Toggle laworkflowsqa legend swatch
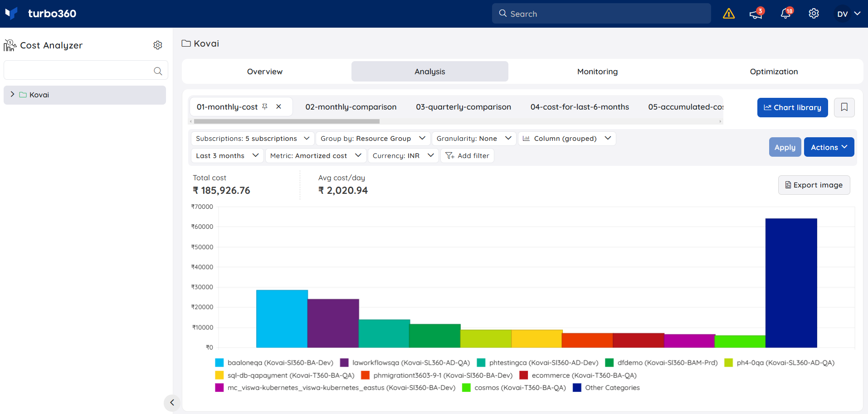 [344, 362]
